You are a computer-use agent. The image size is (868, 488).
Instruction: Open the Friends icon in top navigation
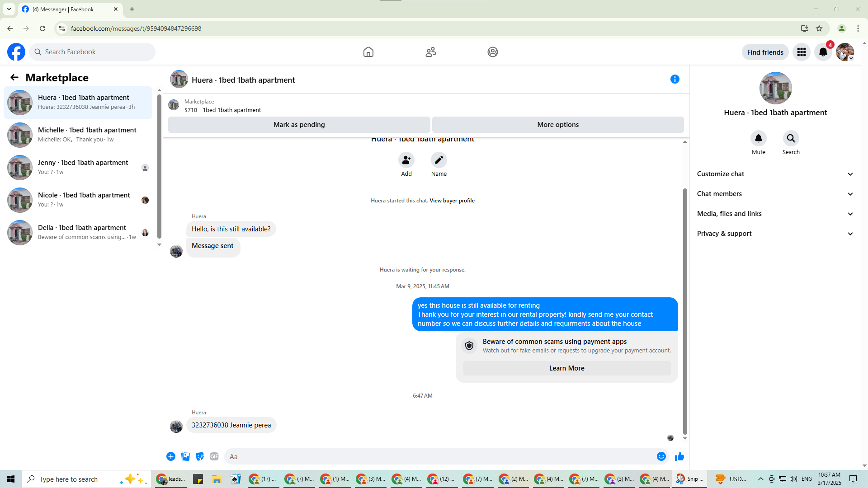(431, 52)
